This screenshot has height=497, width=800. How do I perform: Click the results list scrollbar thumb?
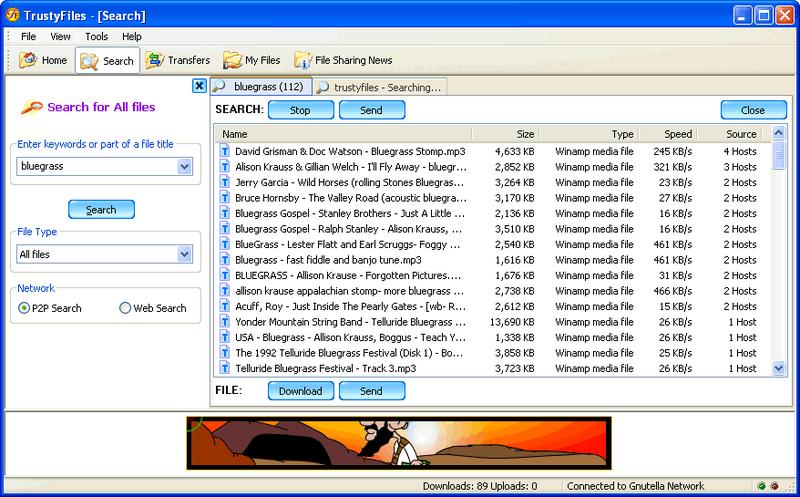click(778, 155)
